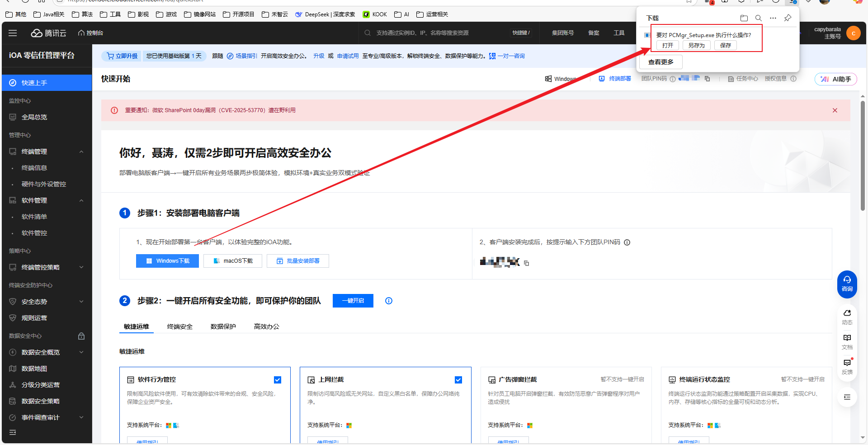Image resolution: width=868 pixels, height=445 pixels.
Task: Open 反馈 from the right floating bar
Action: [847, 367]
